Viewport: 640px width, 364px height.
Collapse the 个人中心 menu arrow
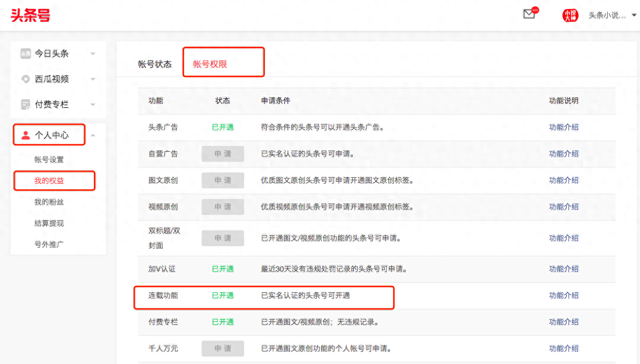click(x=93, y=135)
